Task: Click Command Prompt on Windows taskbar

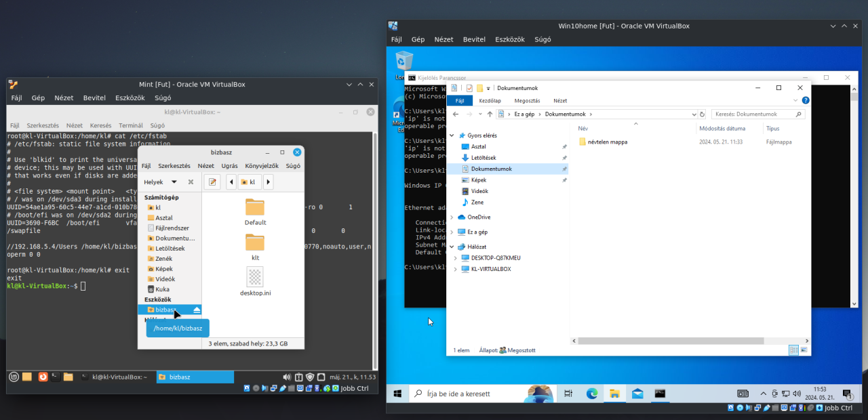Action: [x=660, y=394]
